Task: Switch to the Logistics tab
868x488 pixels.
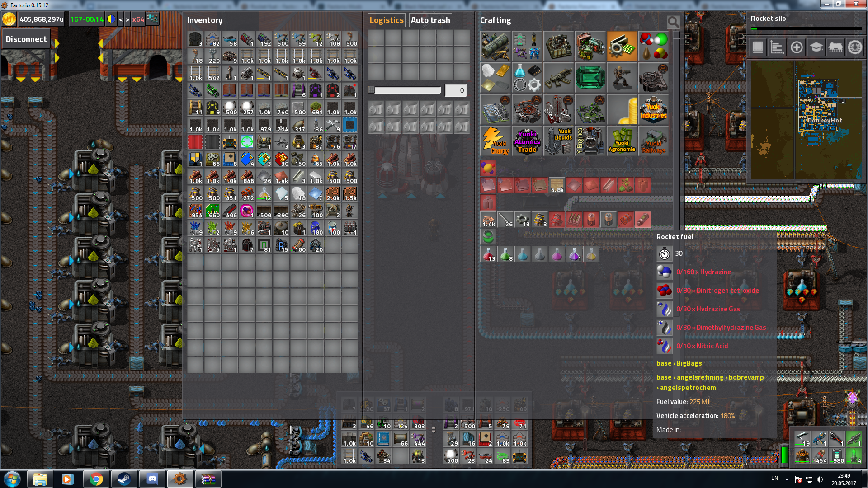Action: (x=386, y=20)
